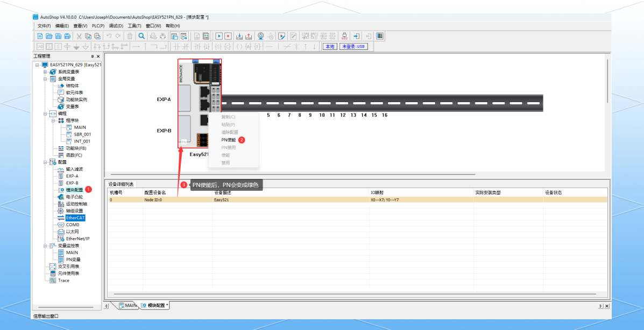Image resolution: width=644 pixels, height=330 pixels.
Task: Click the horizontal scrollbar under the rack view
Action: click(x=291, y=174)
